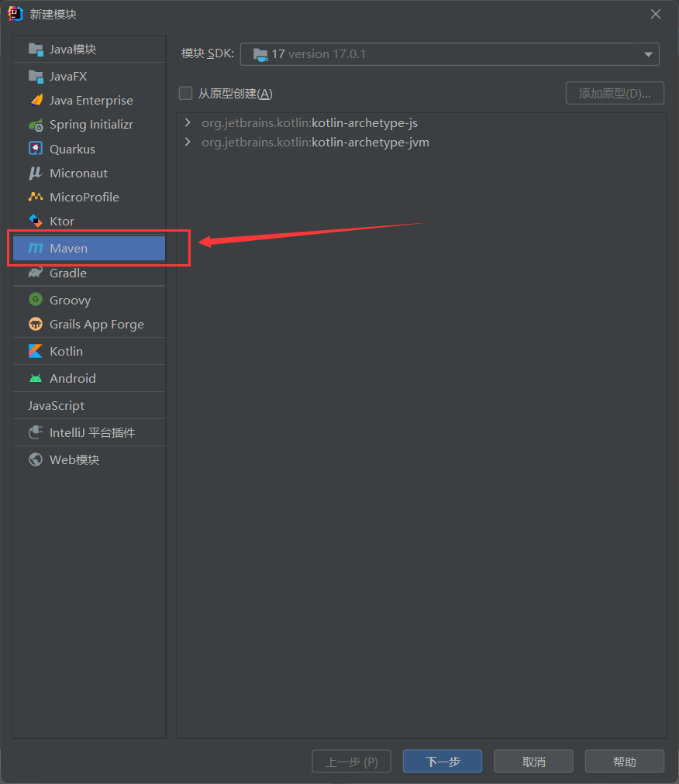The width and height of the screenshot is (679, 784).
Task: Click the Spring Initializr leaf icon
Action: click(36, 125)
